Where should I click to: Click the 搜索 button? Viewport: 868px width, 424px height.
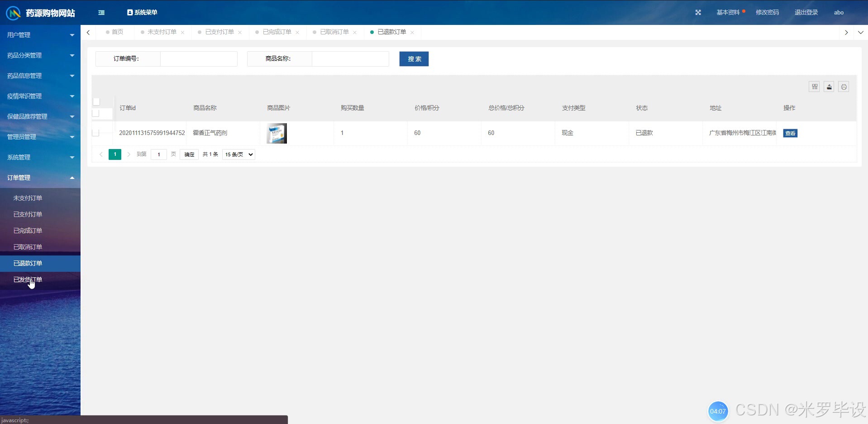[414, 59]
